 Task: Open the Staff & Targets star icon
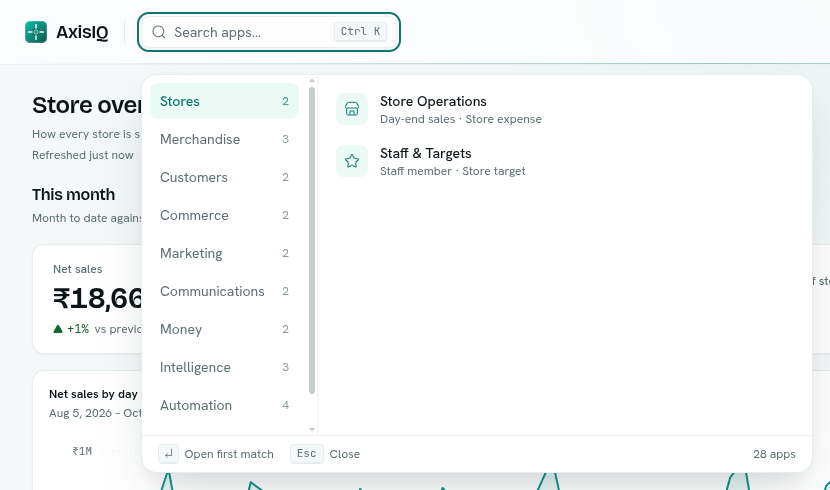point(352,161)
